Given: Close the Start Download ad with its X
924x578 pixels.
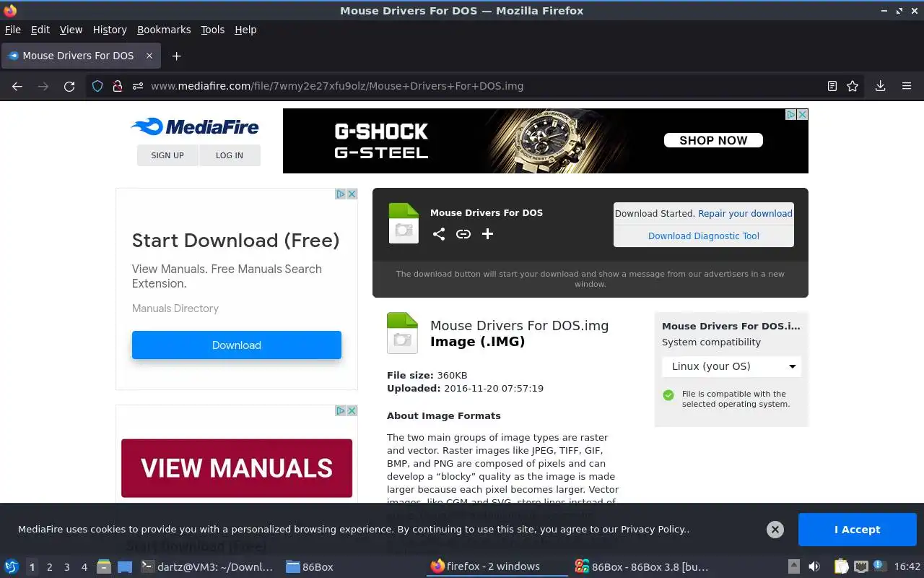Looking at the screenshot, I should point(352,194).
